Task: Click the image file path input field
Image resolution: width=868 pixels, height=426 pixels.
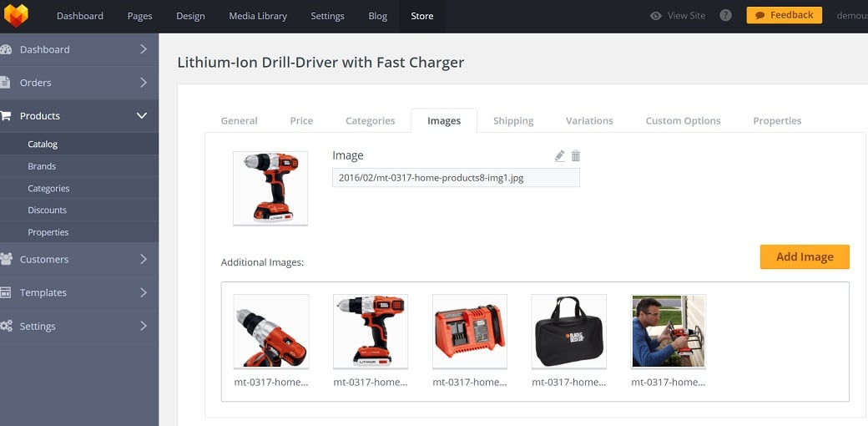Action: 456,178
